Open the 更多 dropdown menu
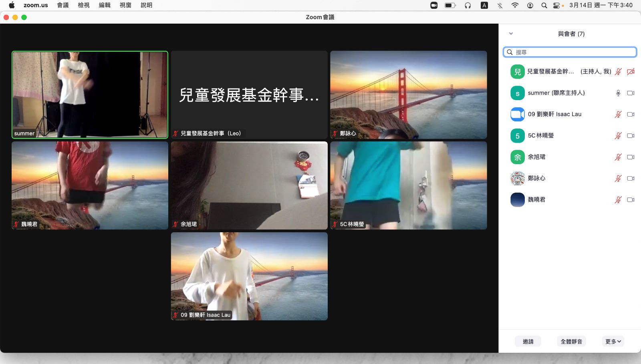The width and height of the screenshot is (641, 364). tap(613, 341)
